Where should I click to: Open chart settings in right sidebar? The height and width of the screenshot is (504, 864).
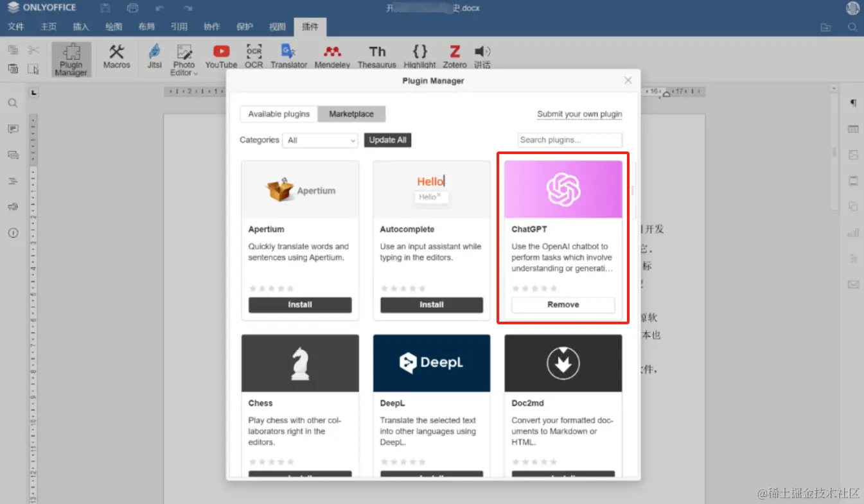click(854, 233)
